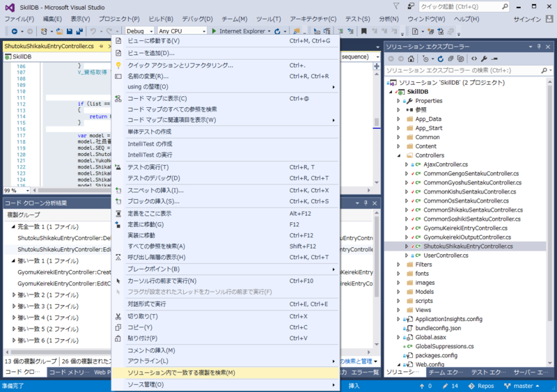Click the unpublished commits arrow showing 0
The image size is (557, 392).
[425, 386]
